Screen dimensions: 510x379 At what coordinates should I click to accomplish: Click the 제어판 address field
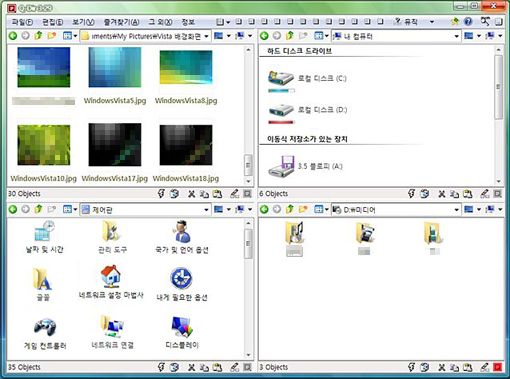click(145, 210)
